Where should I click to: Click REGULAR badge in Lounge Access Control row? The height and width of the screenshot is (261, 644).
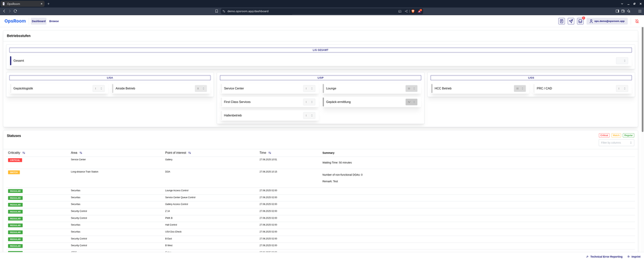(15, 191)
